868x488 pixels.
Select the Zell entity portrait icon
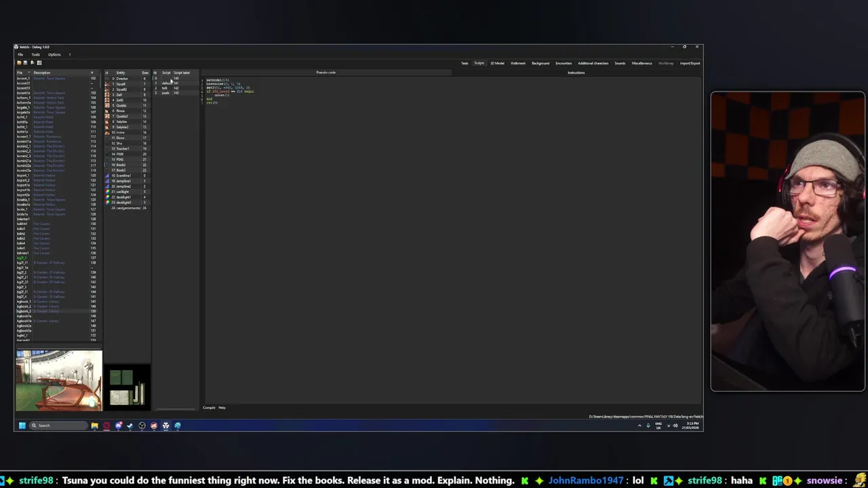pyautogui.click(x=107, y=95)
